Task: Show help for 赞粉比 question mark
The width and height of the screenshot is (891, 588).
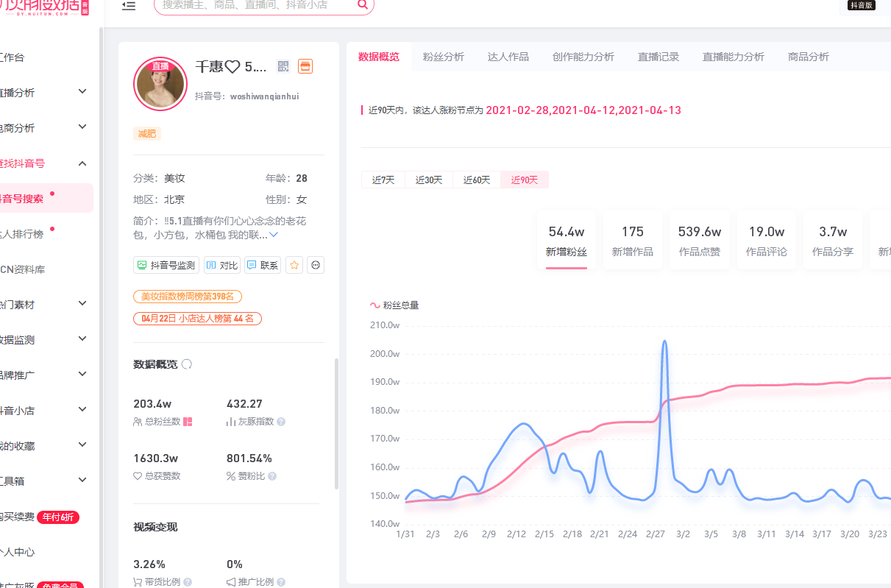Action: coord(272,476)
